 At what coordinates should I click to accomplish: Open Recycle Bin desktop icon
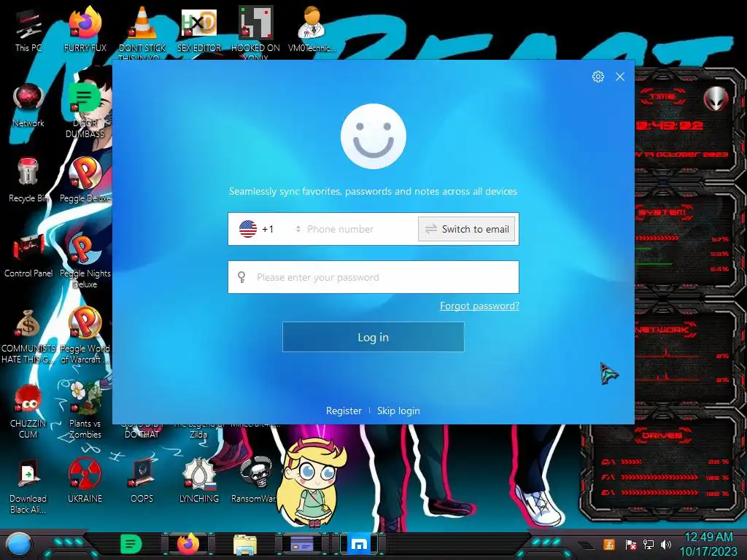click(28, 180)
